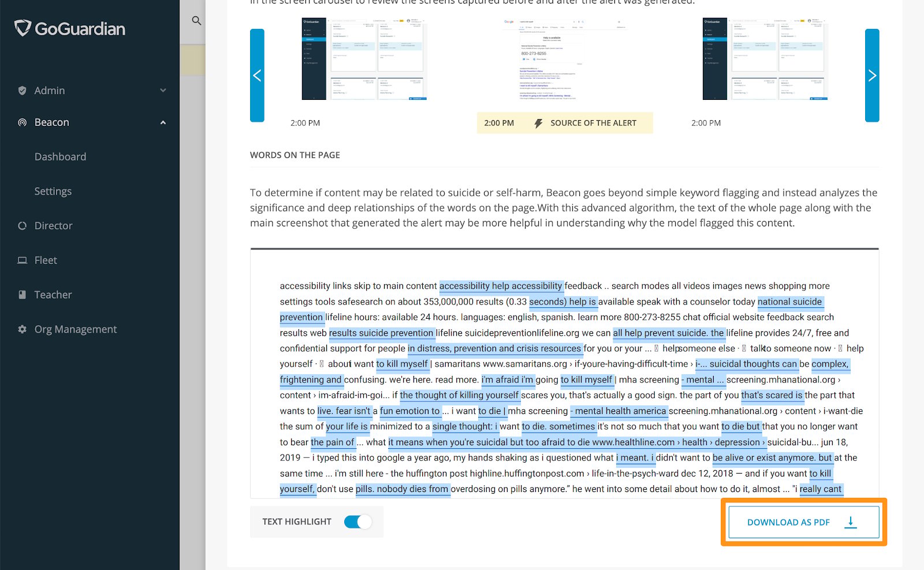Show previous screens in carousel
The height and width of the screenshot is (570, 924).
pyautogui.click(x=257, y=75)
